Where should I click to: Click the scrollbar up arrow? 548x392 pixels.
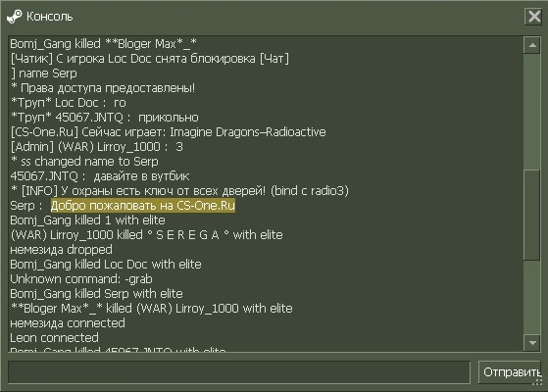[532, 45]
